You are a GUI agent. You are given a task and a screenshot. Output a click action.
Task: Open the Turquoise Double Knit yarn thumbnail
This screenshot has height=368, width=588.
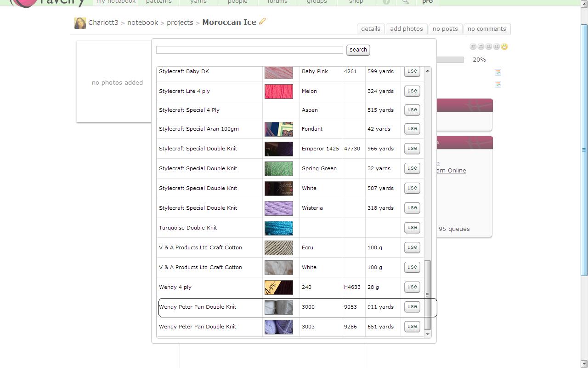(279, 228)
